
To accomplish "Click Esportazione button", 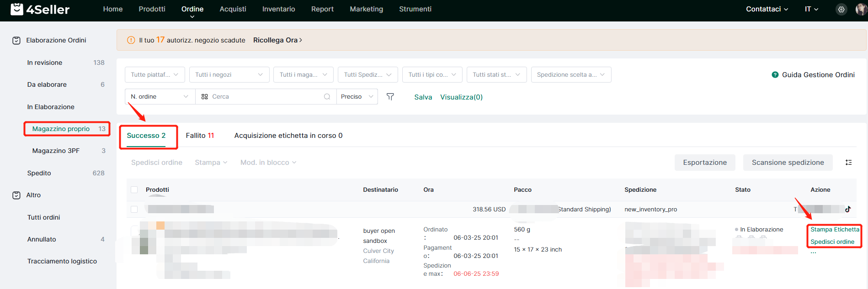I will [705, 163].
